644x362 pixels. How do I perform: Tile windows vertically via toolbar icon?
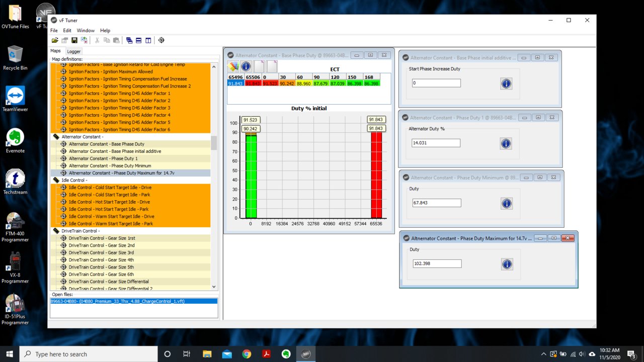[148, 40]
